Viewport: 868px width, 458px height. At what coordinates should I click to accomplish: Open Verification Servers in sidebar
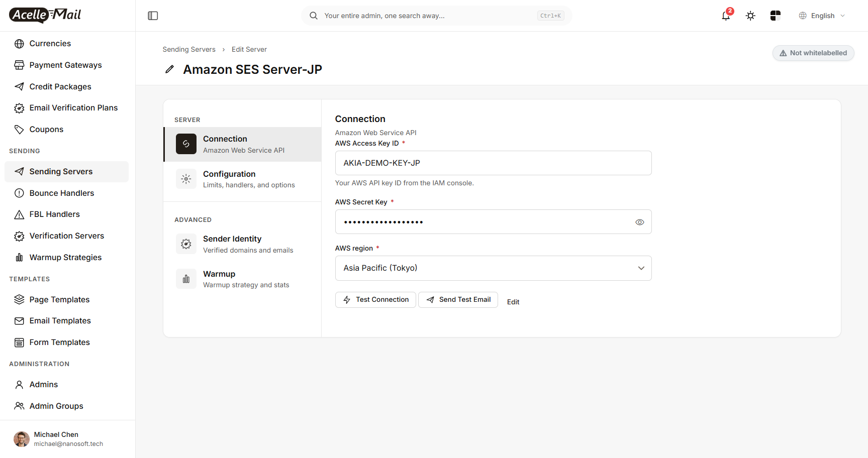coord(66,236)
